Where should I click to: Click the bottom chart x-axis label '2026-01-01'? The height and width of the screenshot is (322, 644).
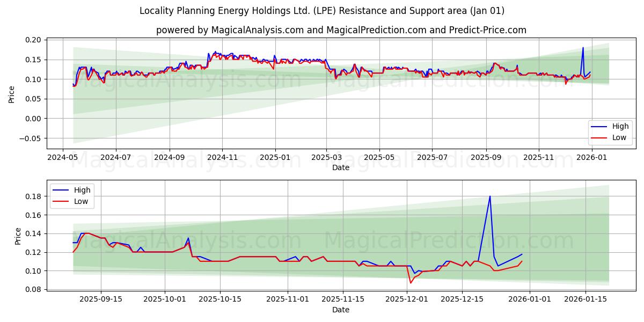[530, 300]
